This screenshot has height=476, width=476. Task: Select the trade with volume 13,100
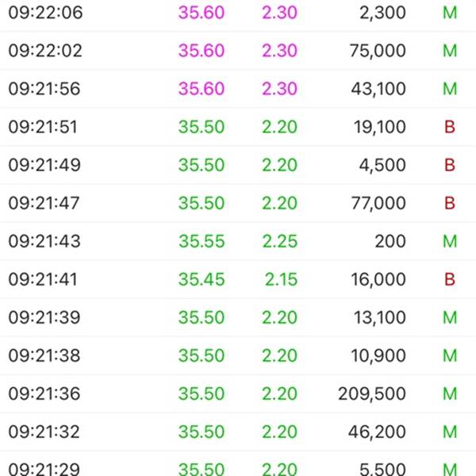(x=238, y=317)
